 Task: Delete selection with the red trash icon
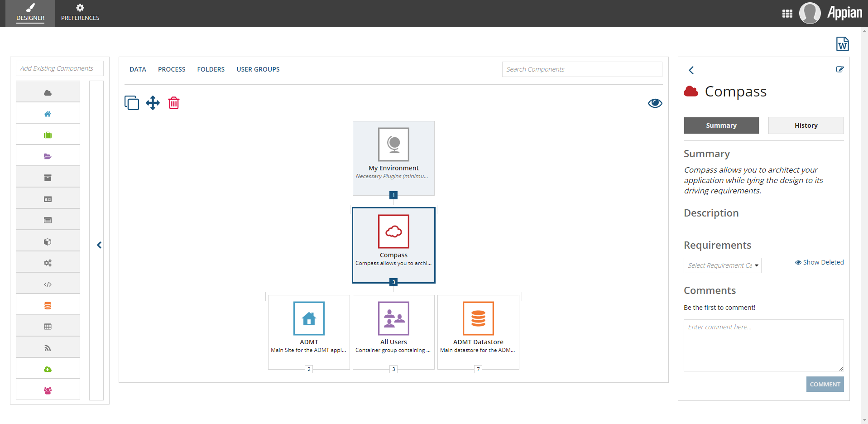(x=174, y=103)
